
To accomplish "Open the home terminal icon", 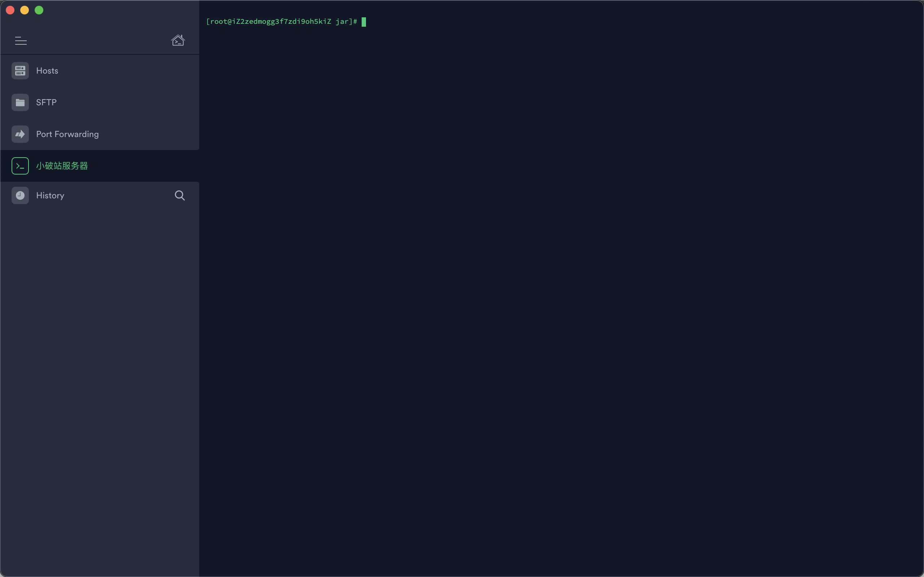I will coord(178,40).
